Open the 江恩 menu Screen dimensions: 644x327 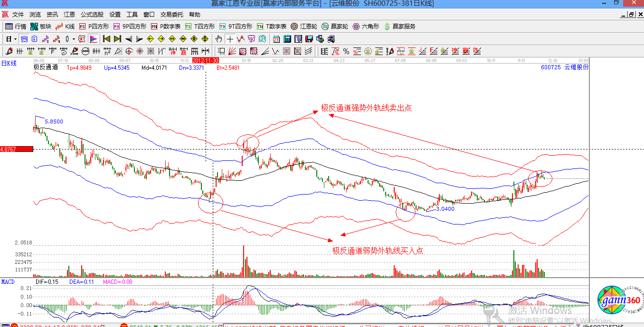[x=69, y=15]
